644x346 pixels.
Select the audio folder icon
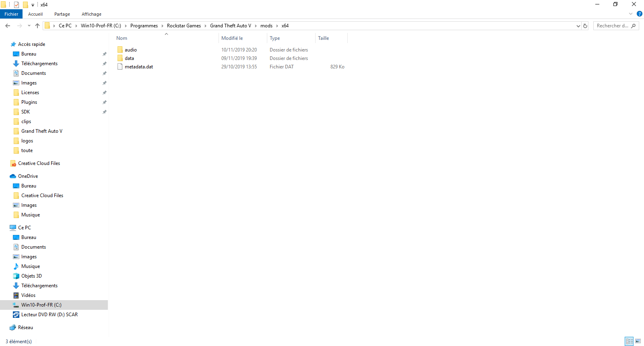coord(120,50)
